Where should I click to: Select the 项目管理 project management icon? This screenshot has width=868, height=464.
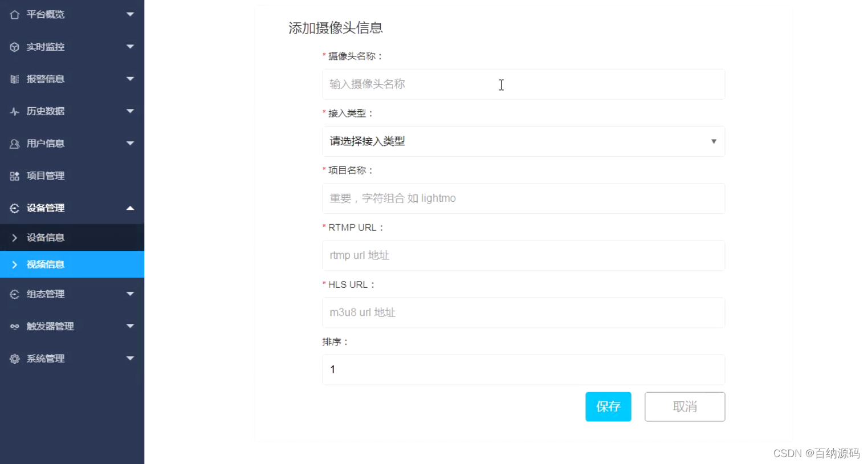(14, 176)
